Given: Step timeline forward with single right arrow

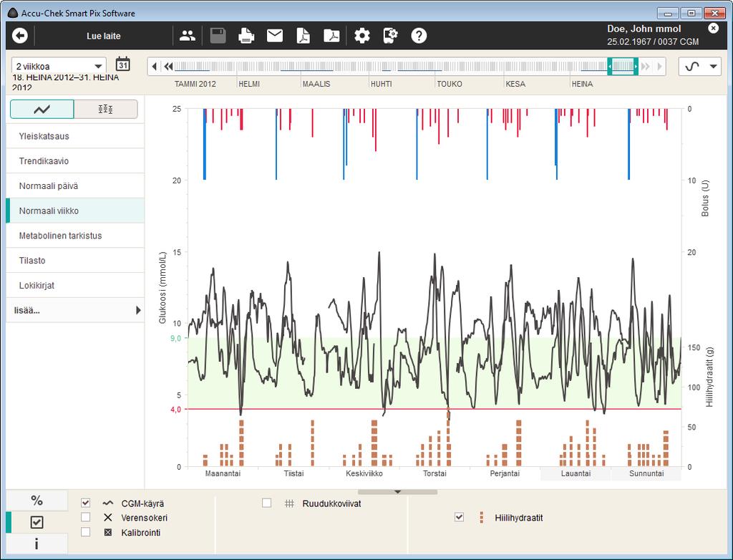Looking at the screenshot, I should [659, 67].
